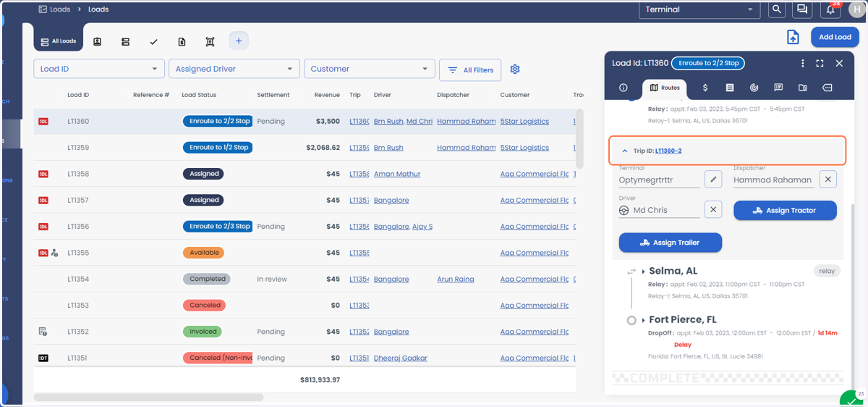Expand the Fort Pierce, FL stop
Screen dimensions: 868x407
[x=643, y=320]
